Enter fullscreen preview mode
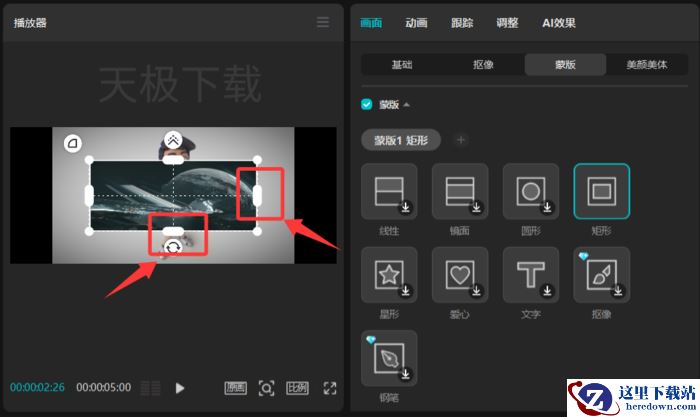This screenshot has width=700, height=417. pos(329,388)
